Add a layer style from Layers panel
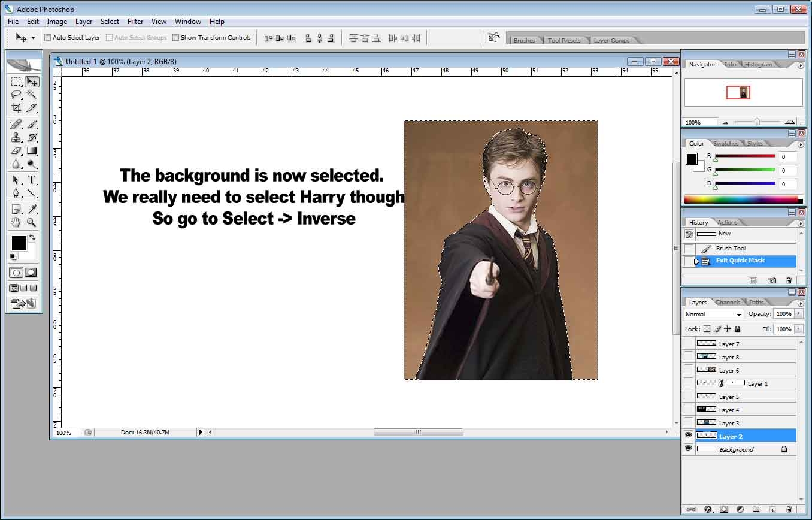The height and width of the screenshot is (520, 812). pyautogui.click(x=708, y=509)
